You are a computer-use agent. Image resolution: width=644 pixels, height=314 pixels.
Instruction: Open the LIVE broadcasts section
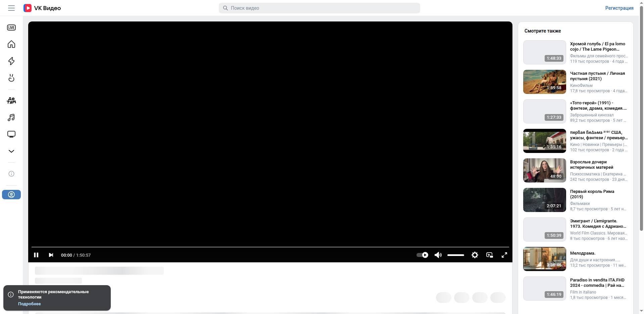click(11, 28)
